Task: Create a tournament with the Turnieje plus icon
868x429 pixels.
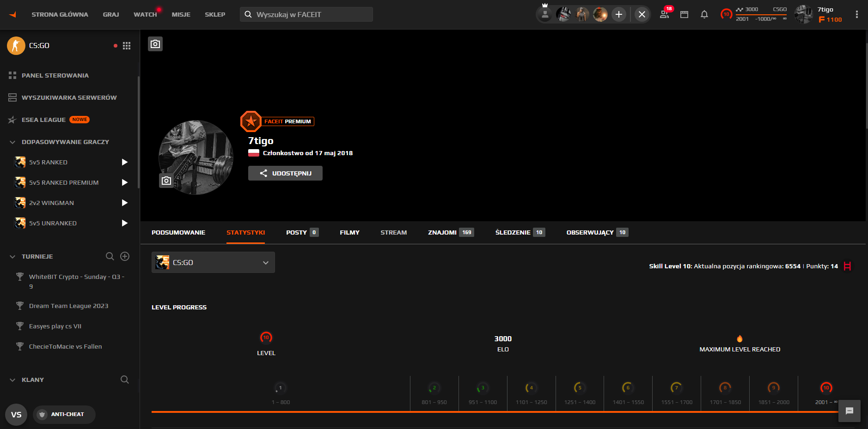Action: [125, 256]
